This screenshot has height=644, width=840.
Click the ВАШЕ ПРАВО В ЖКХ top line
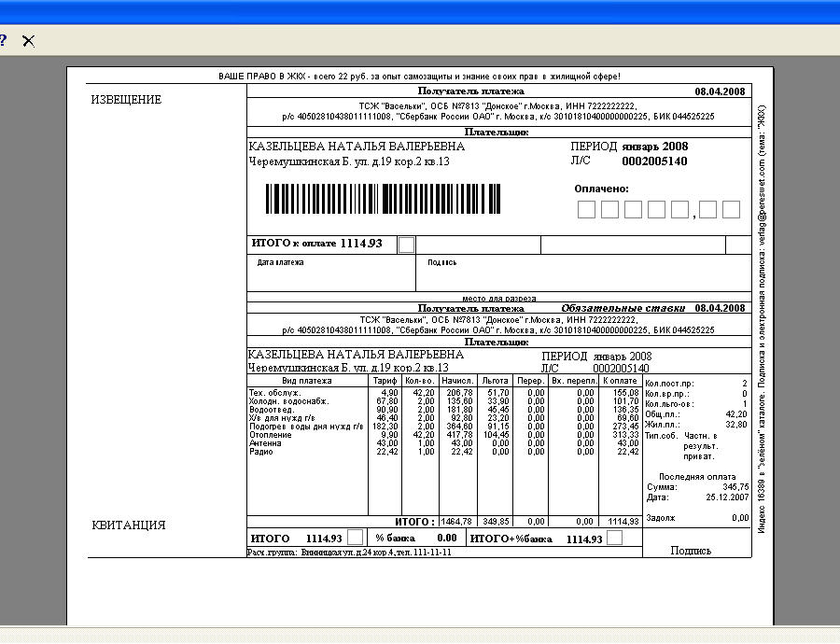point(419,77)
